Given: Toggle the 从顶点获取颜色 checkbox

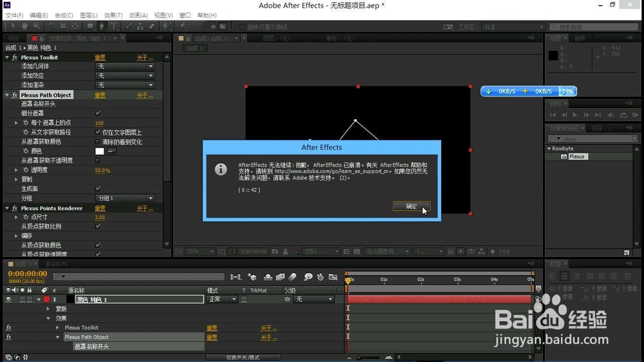Looking at the screenshot, I should pyautogui.click(x=97, y=245).
